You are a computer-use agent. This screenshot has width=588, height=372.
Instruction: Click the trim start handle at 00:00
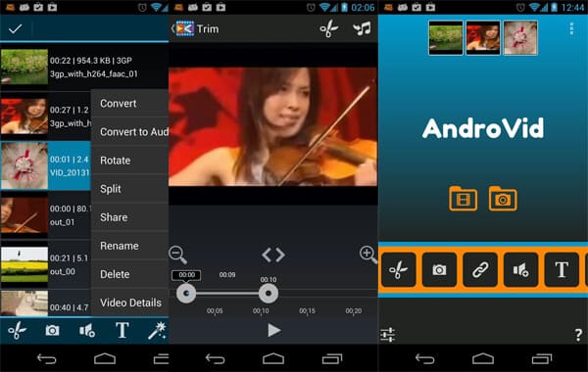click(186, 294)
